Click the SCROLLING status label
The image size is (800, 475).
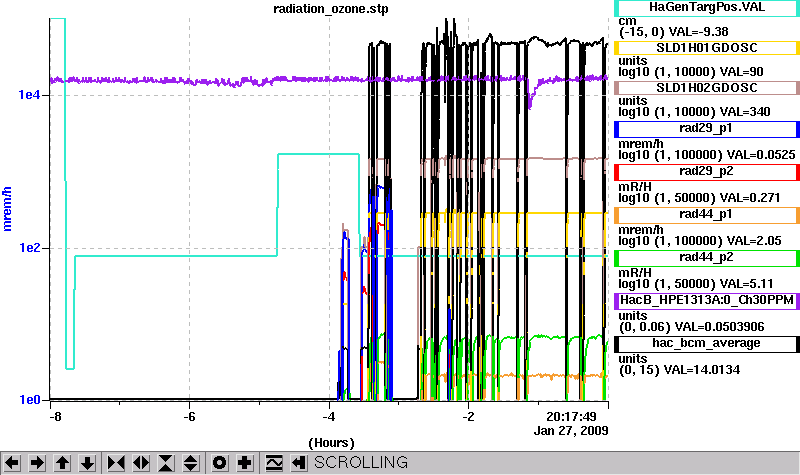361,463
